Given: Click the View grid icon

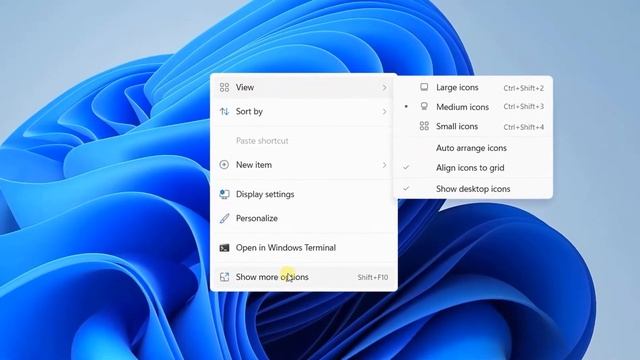Looking at the screenshot, I should (224, 87).
